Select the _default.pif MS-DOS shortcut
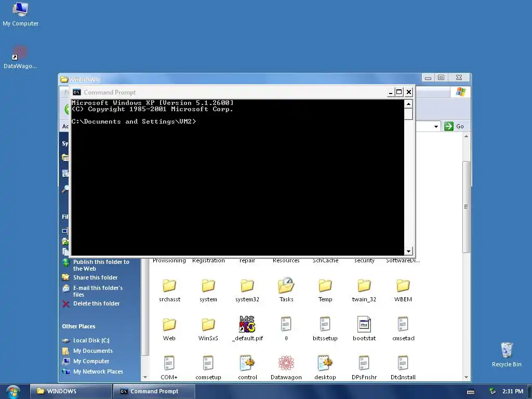Screen dimensions: 532x399 pos(247,328)
